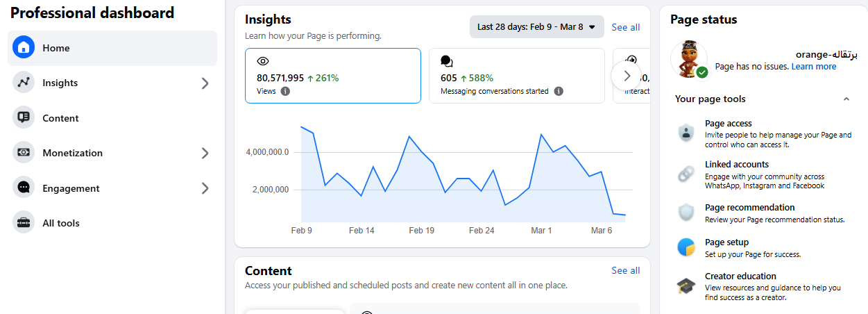Expand the Insights sidebar chevron
Image resolution: width=868 pixels, height=314 pixels.
pos(205,83)
